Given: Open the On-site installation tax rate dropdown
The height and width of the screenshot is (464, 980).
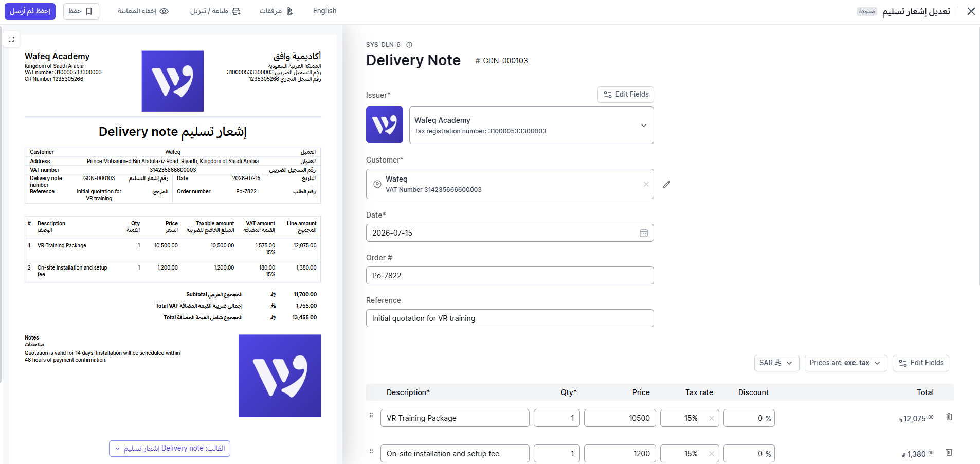Looking at the screenshot, I should [x=689, y=454].
